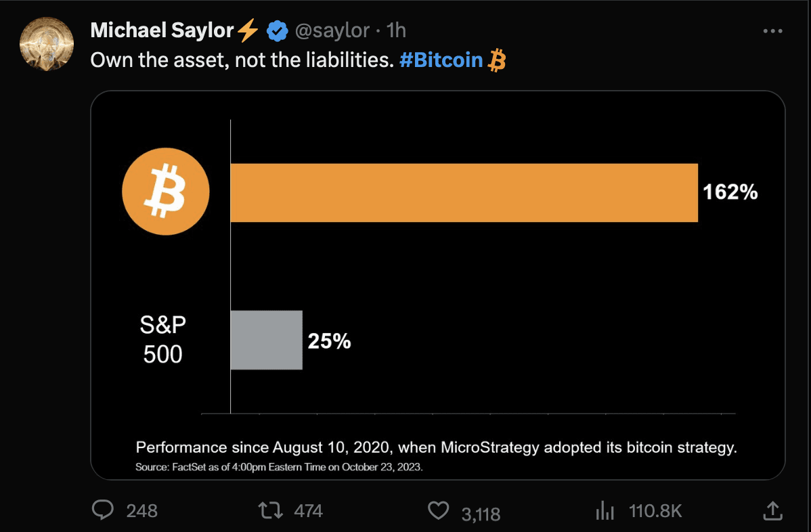The image size is (811, 532).
Task: Open the tweet options menu via the three dots
Action: (773, 30)
